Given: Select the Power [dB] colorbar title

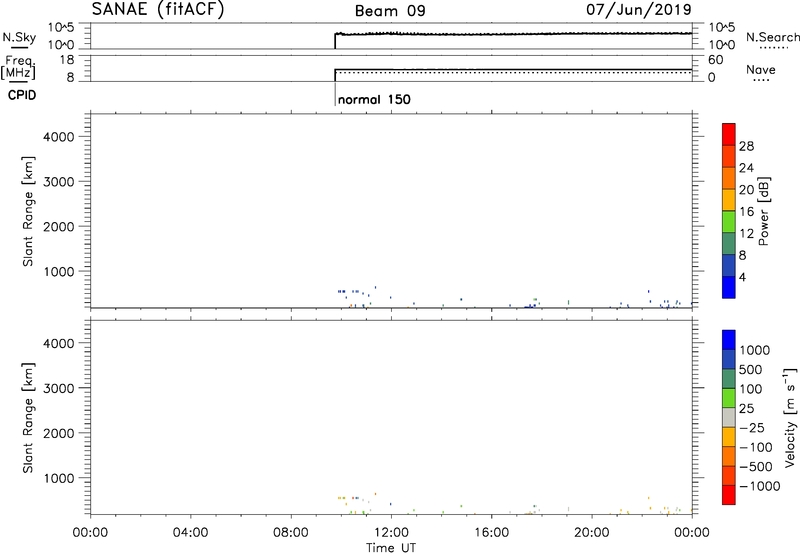Looking at the screenshot, I should tap(763, 211).
